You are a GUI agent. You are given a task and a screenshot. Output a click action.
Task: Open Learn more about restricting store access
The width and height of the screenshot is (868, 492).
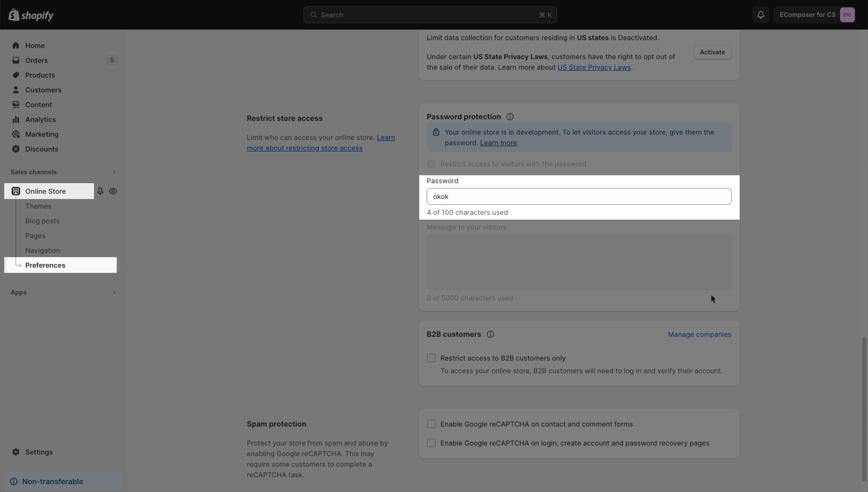click(320, 143)
